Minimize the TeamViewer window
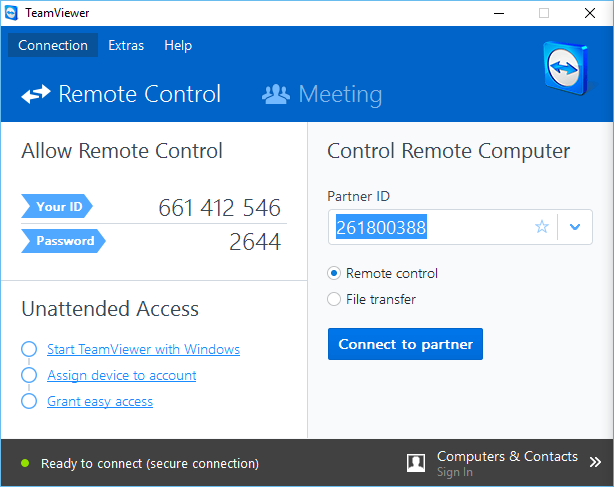 click(499, 13)
